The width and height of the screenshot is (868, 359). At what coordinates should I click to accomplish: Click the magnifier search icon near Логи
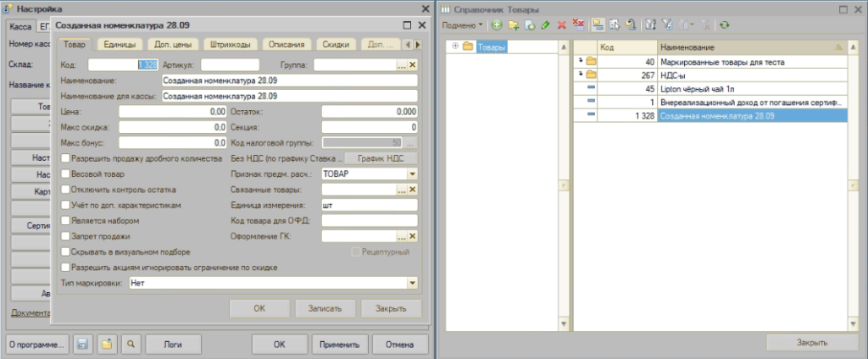coord(131,344)
